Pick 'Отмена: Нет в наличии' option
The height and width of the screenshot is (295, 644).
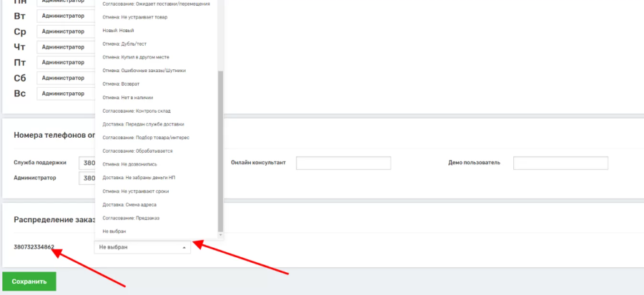(x=128, y=97)
